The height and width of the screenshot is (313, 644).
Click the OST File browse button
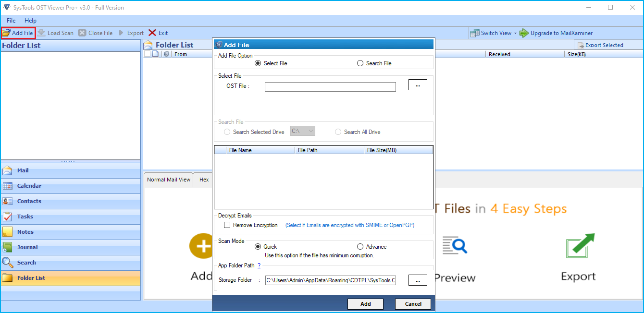[x=417, y=84]
